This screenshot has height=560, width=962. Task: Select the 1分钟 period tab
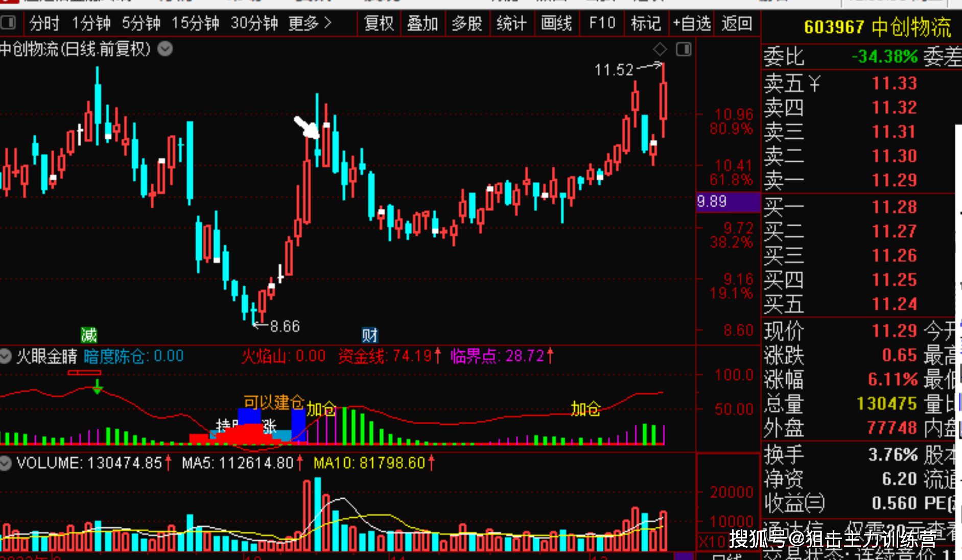[x=91, y=23]
